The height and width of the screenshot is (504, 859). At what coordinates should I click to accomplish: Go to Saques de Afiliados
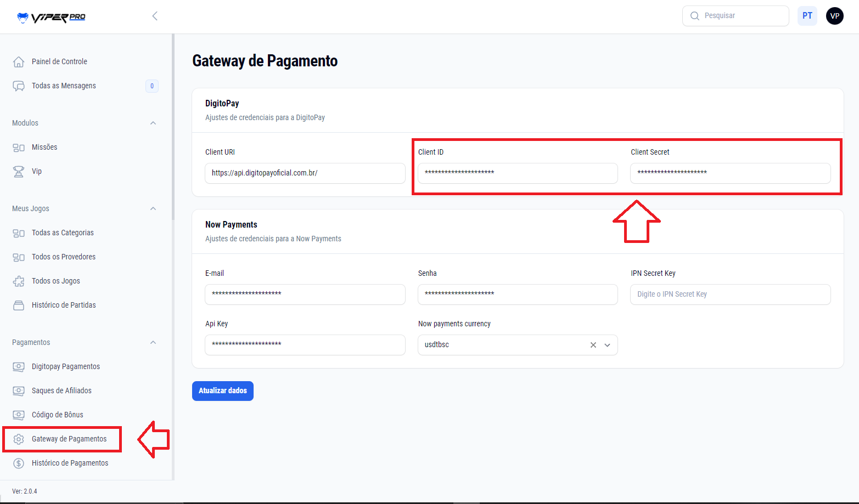point(61,391)
